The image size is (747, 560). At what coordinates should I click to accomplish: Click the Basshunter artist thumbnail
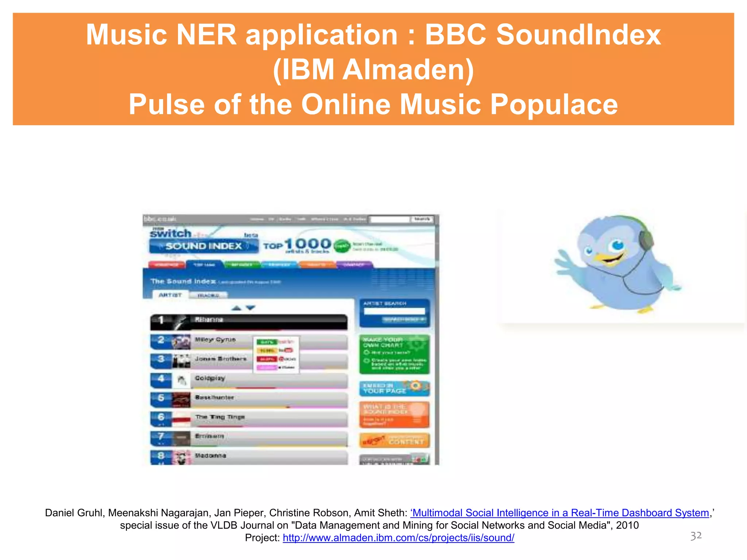click(181, 400)
